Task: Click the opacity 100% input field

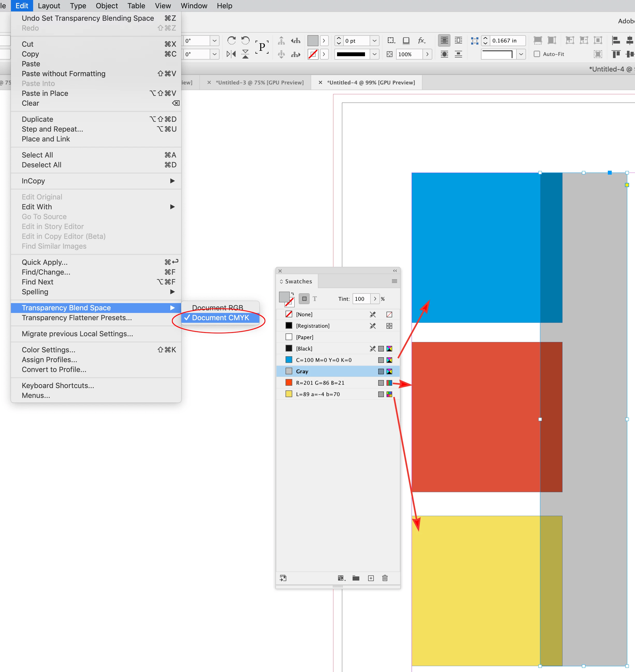Action: point(409,54)
